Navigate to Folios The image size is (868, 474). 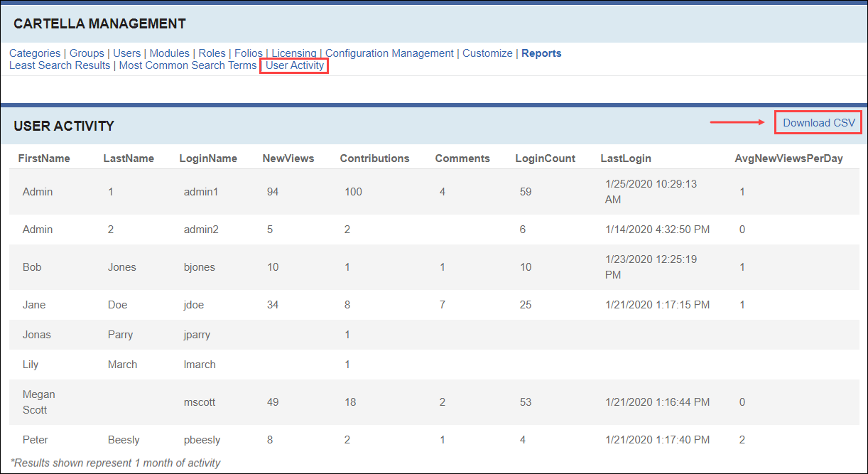[249, 53]
